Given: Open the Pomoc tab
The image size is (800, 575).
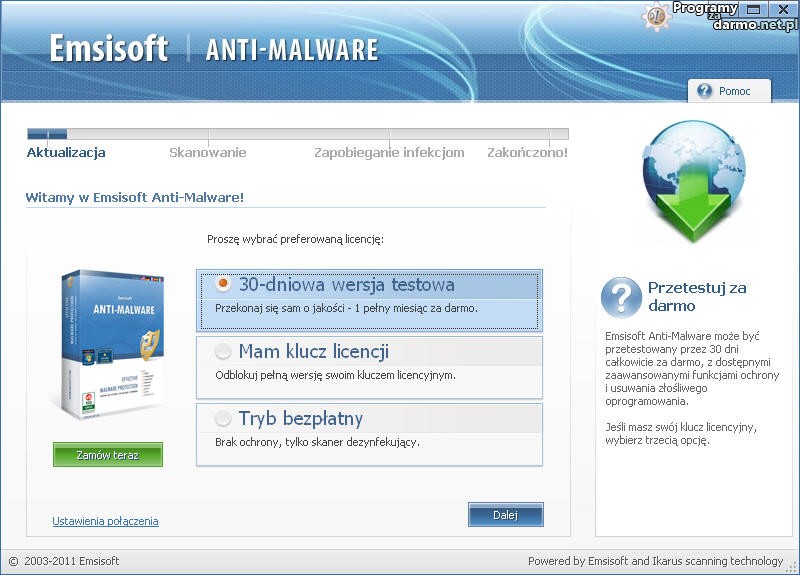Looking at the screenshot, I should [x=729, y=91].
